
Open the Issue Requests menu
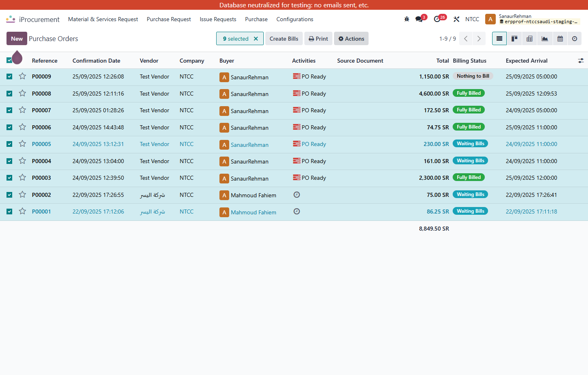tap(218, 19)
